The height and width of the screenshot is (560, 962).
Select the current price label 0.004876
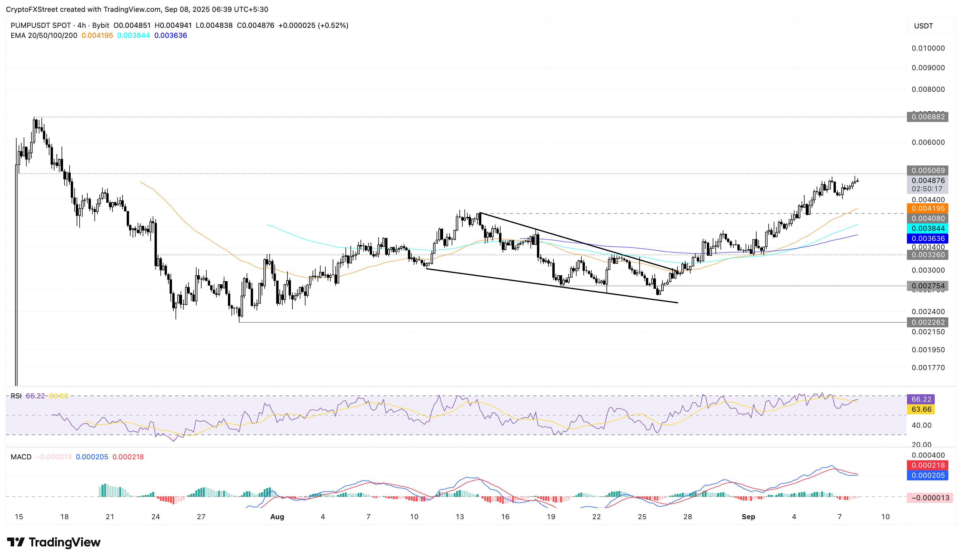928,181
